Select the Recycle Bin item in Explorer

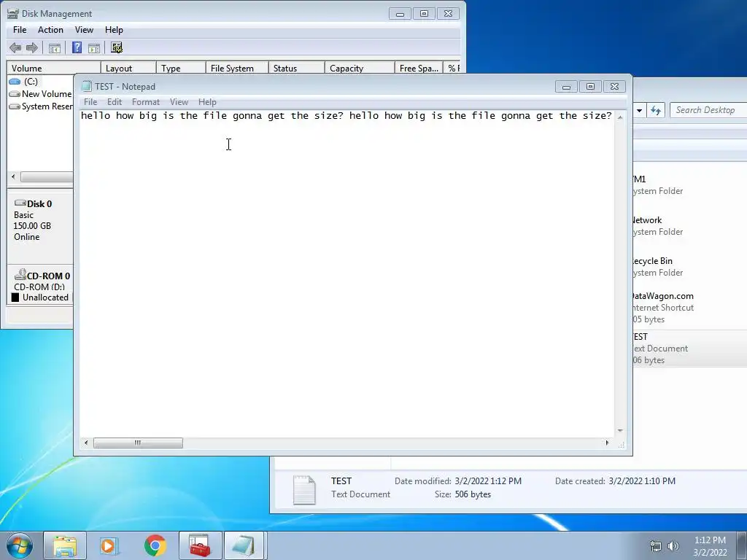coord(690,267)
